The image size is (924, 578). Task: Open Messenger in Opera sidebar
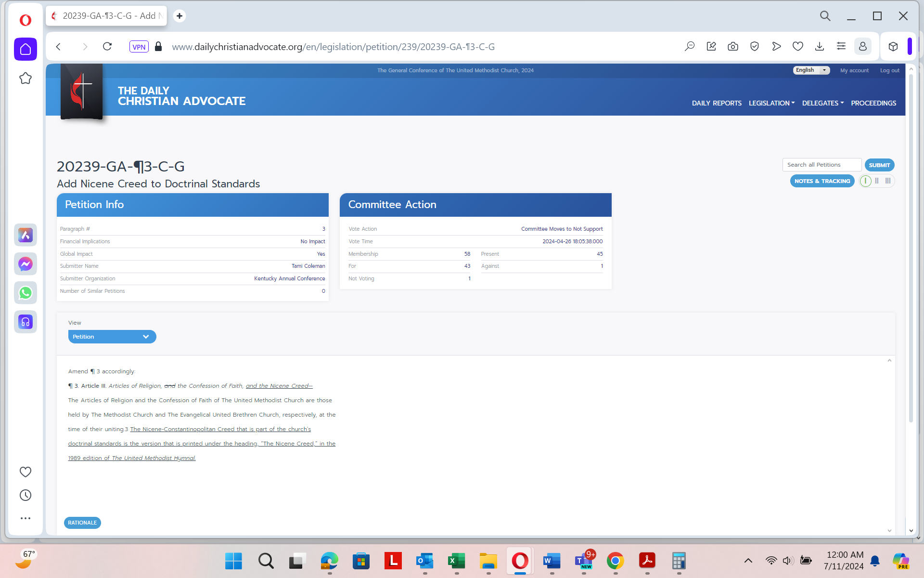pos(26,264)
